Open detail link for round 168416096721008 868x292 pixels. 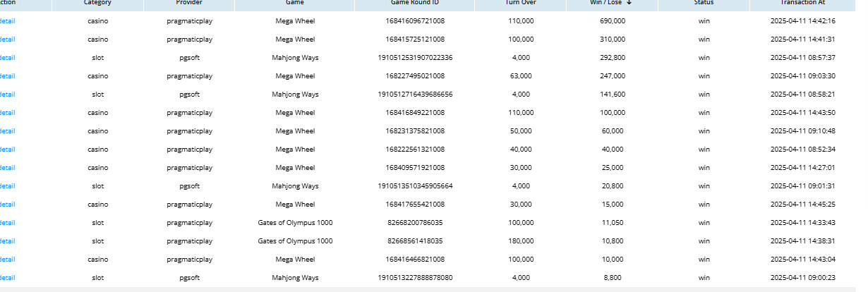tap(7, 21)
